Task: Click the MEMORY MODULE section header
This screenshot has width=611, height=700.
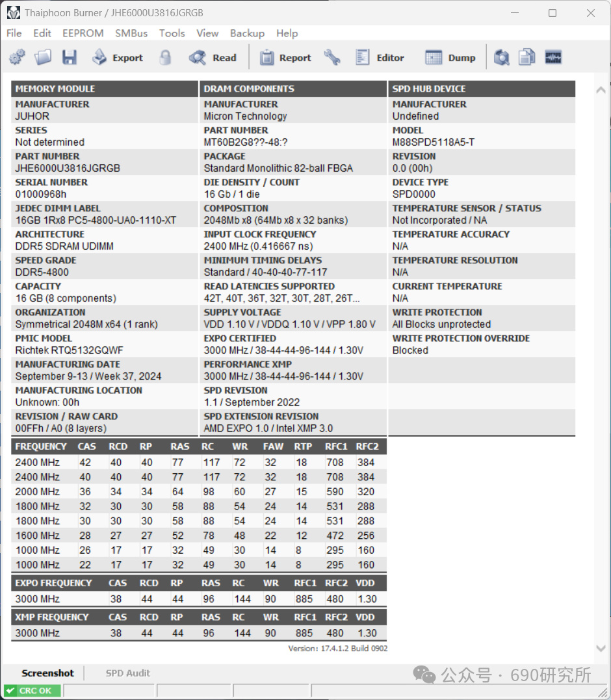Action: (105, 89)
